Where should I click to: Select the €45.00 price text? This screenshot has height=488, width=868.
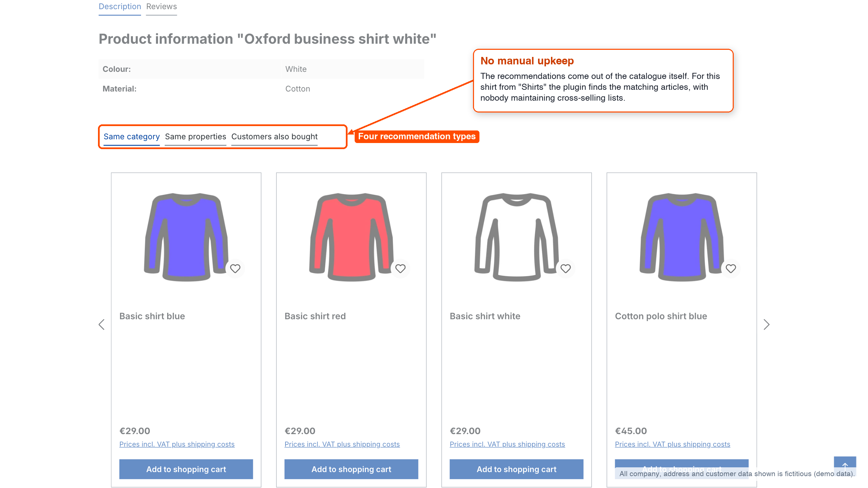tap(631, 431)
